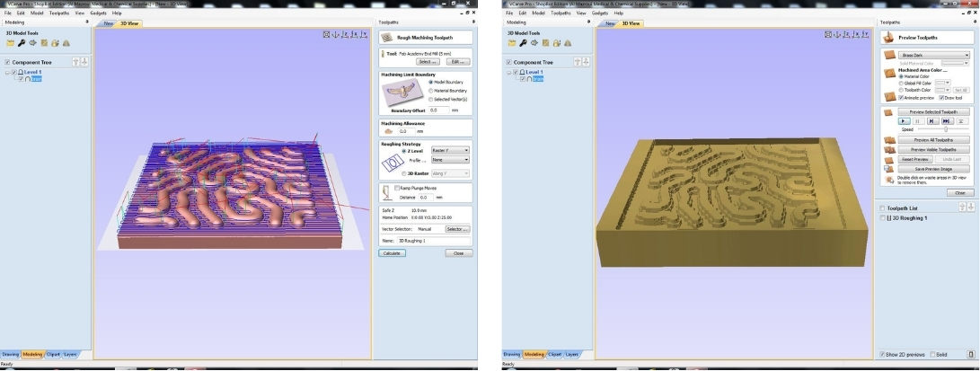The width and height of the screenshot is (980, 371).
Task: Open the Raster Y dropdown for Z Level
Action: point(450,150)
